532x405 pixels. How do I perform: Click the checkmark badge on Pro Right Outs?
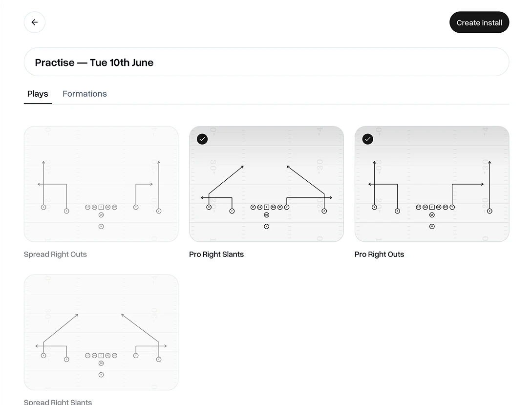click(x=367, y=139)
